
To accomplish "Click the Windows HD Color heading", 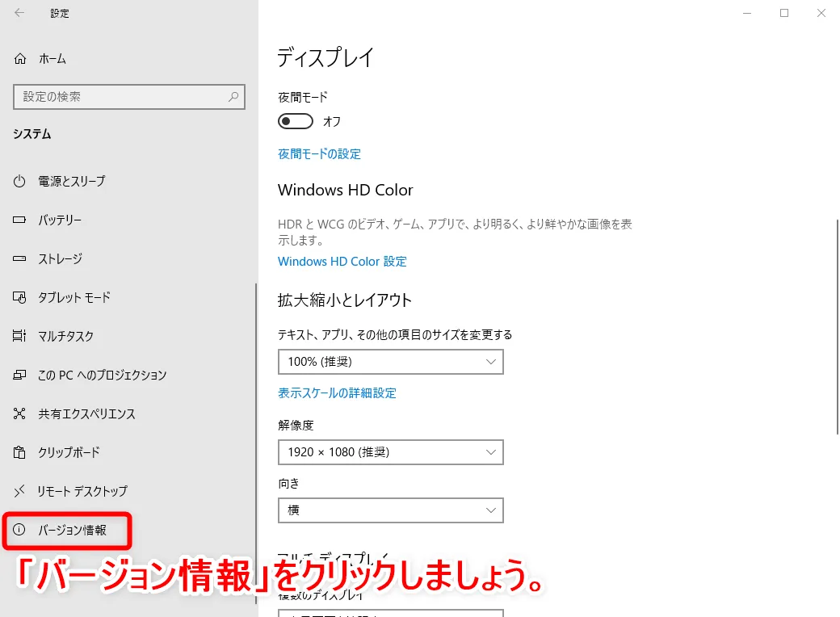I will click(x=346, y=190).
